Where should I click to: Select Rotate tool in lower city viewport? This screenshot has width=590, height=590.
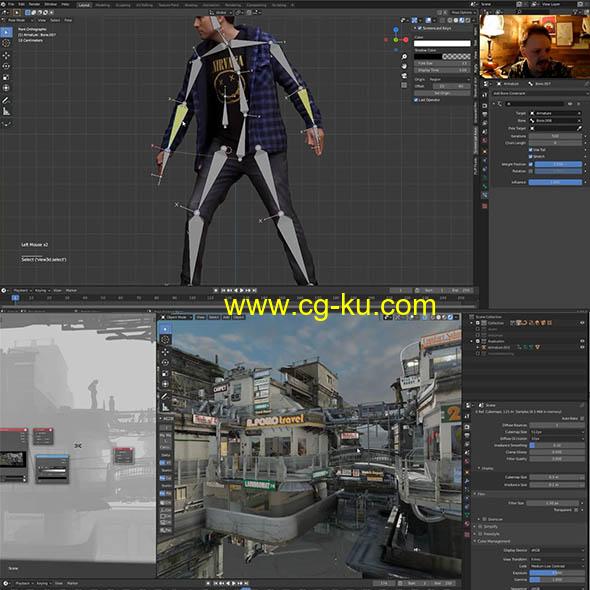pyautogui.click(x=165, y=363)
